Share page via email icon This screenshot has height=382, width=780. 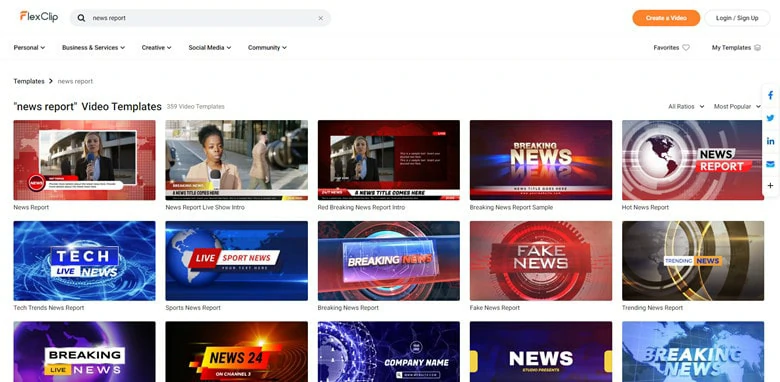(771, 164)
